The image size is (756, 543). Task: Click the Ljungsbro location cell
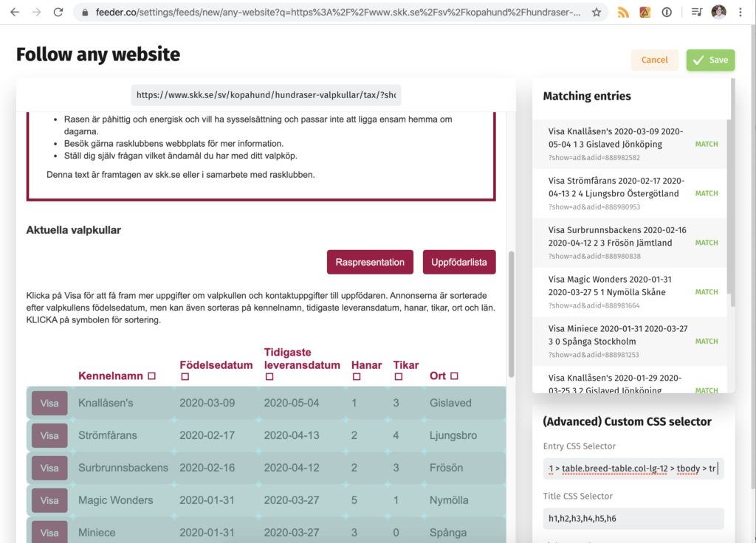pos(453,435)
